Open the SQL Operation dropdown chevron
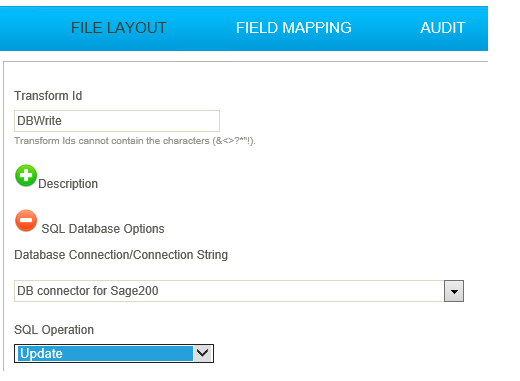This screenshot has height=381, width=520. pos(203,353)
